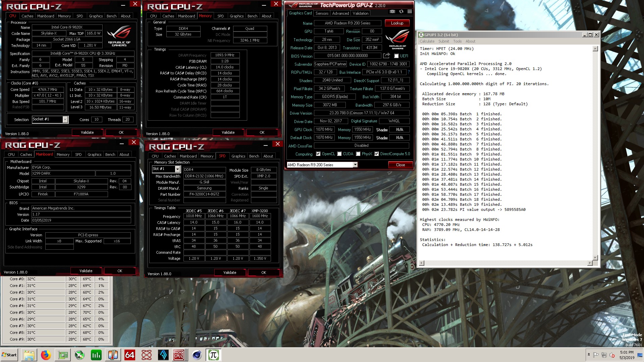Viewport: 644px width, 362px height.
Task: Click the Windows Start button
Action: click(9, 355)
